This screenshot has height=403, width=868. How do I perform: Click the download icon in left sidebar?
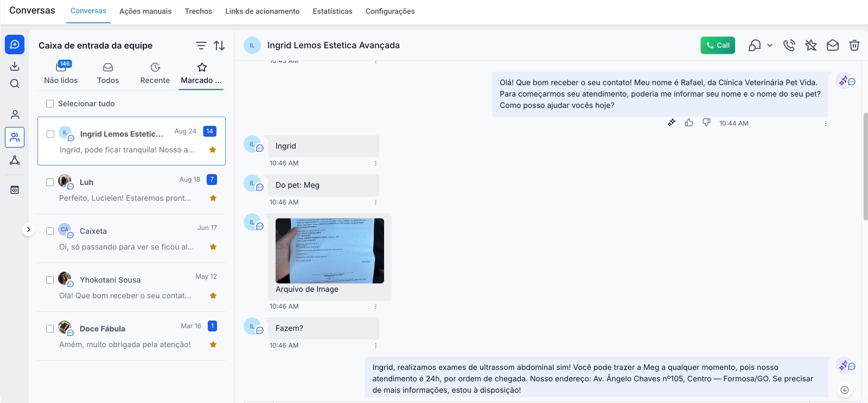[x=15, y=66]
